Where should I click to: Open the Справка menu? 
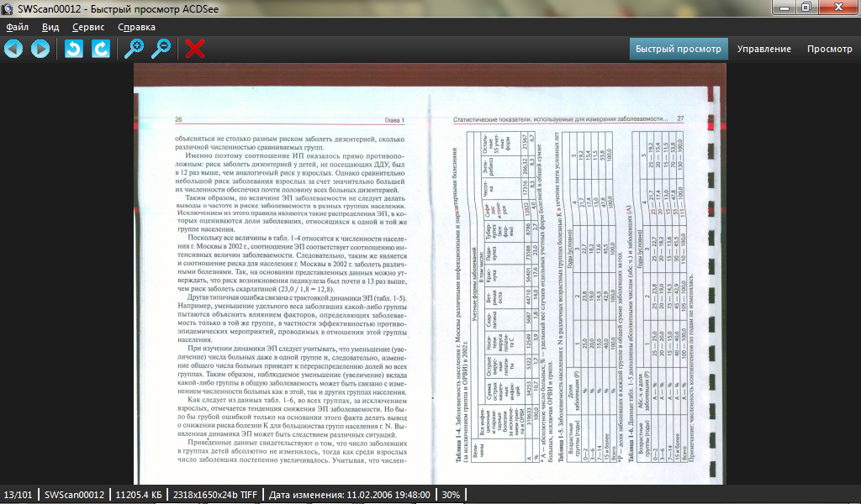pos(136,27)
